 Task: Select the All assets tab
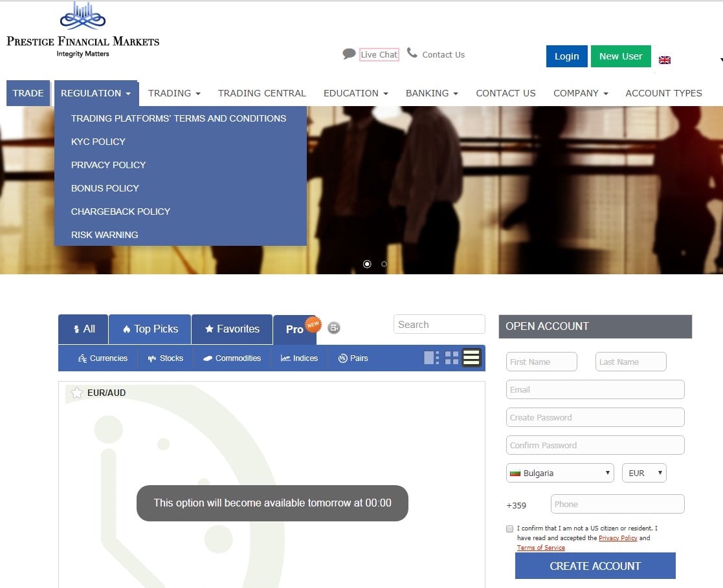coord(83,329)
